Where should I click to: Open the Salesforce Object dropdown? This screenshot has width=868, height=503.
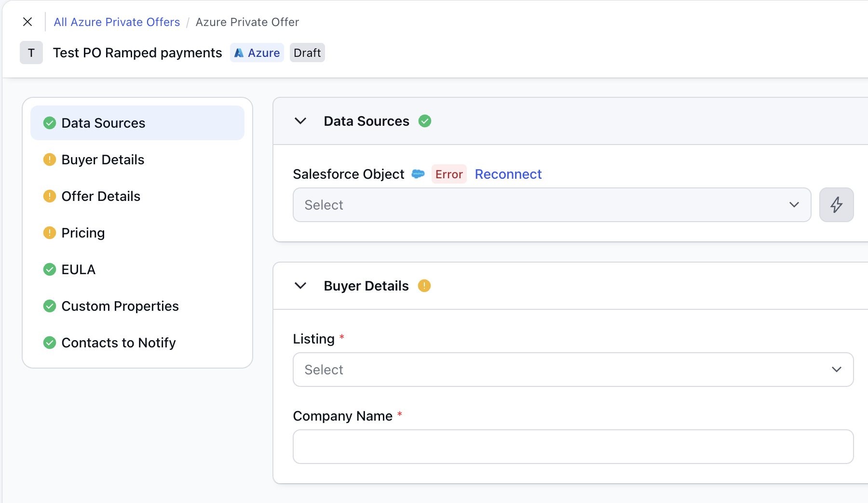552,205
